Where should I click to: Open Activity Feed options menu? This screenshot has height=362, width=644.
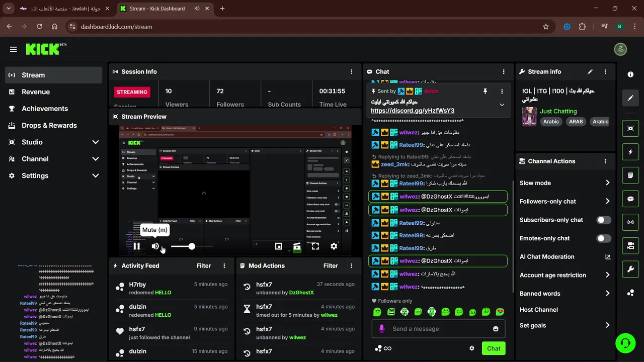pos(224,266)
